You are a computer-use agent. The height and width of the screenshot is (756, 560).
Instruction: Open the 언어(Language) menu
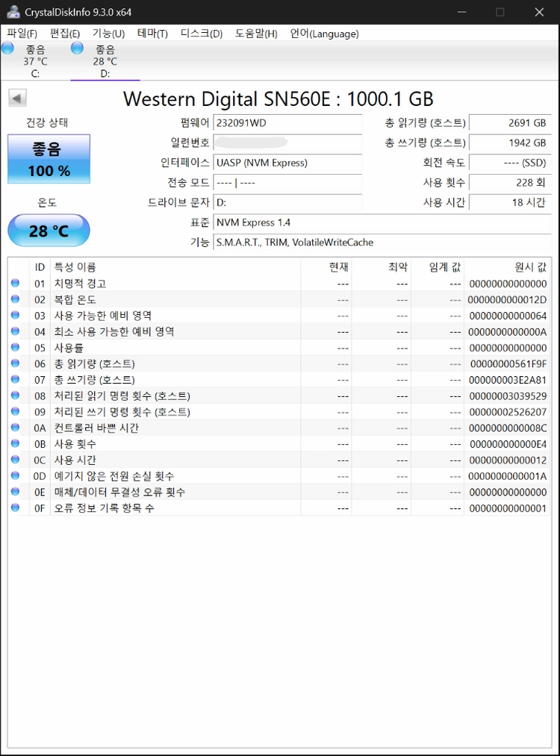324,34
